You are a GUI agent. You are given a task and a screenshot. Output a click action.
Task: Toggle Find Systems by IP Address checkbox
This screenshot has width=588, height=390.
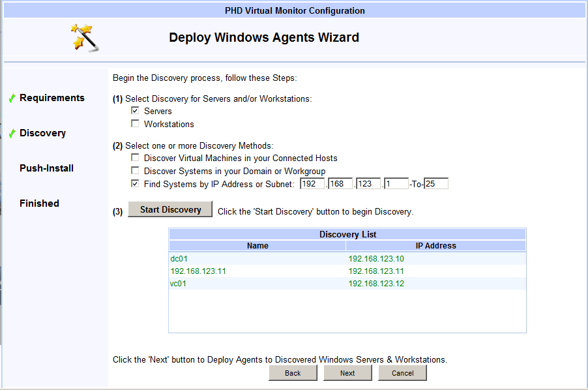pos(135,184)
